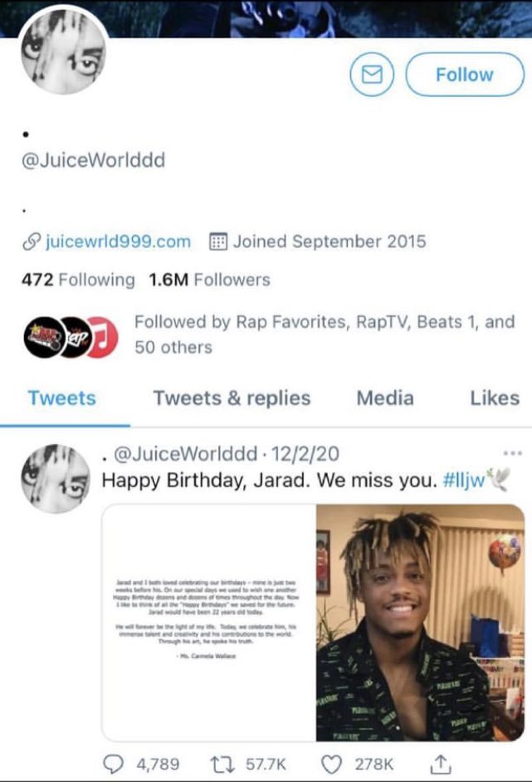532x782 pixels.
Task: View the 472 Following list
Action: click(78, 280)
